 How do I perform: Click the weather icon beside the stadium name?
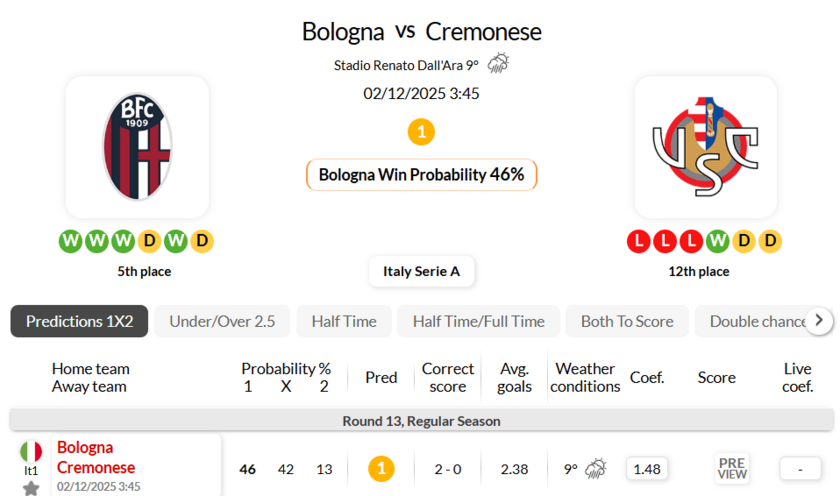tap(498, 64)
